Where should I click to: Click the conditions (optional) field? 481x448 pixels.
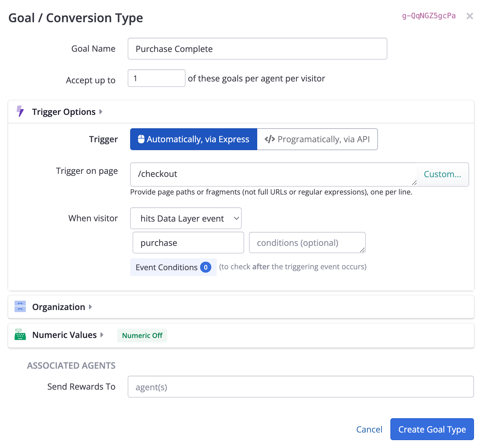(307, 243)
